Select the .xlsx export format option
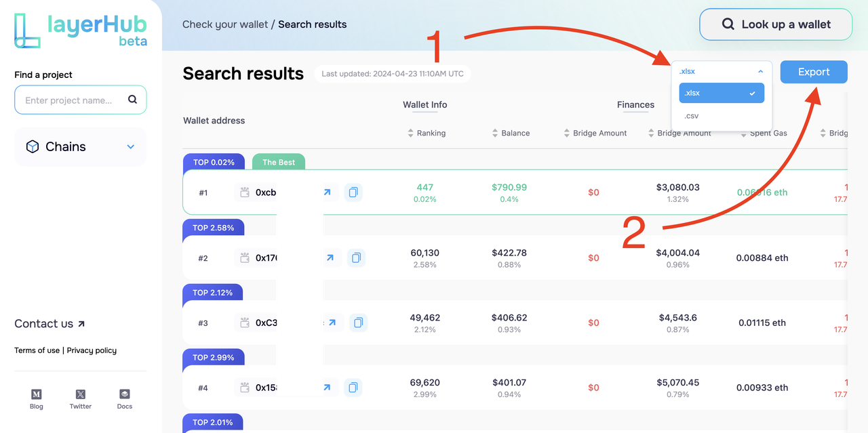 (x=722, y=93)
